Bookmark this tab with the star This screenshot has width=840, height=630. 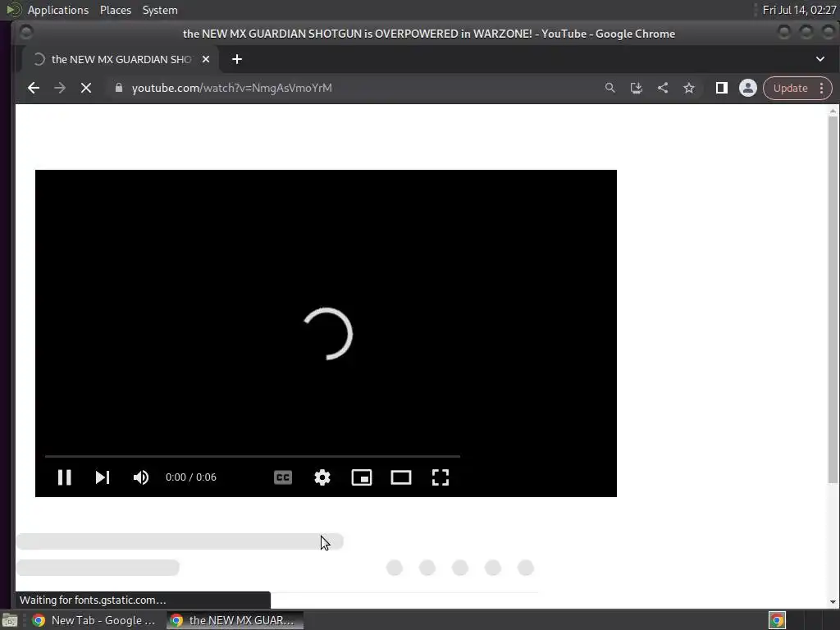tap(689, 88)
